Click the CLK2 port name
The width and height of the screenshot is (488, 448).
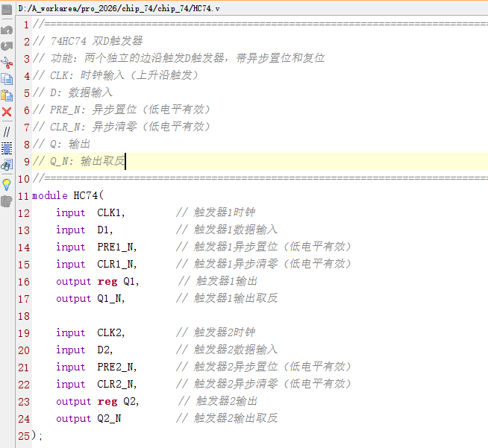tap(110, 332)
